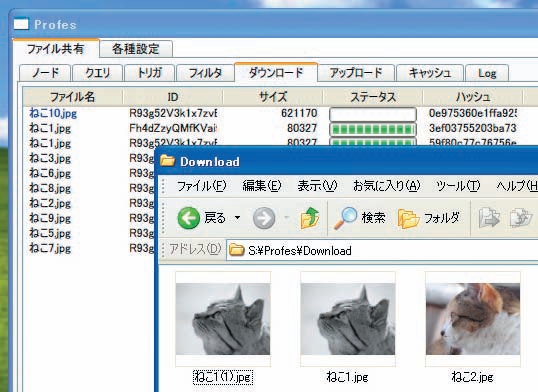
Task: Select the ダウンロード tab
Action: pyautogui.click(x=276, y=72)
